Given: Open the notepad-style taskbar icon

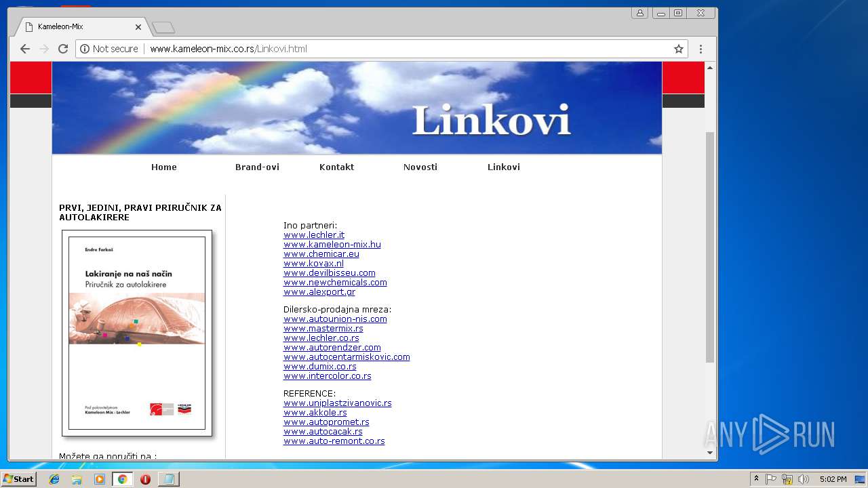Looking at the screenshot, I should coord(168,479).
